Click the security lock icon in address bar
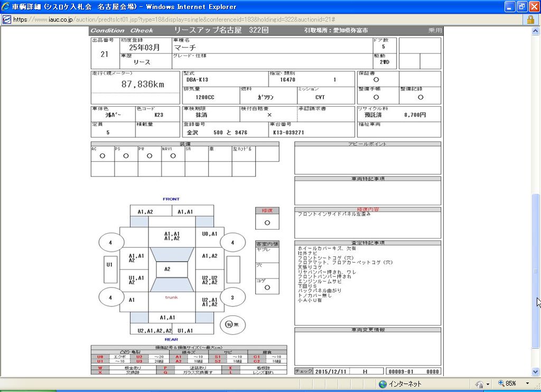This screenshot has height=392, width=541. point(530,20)
